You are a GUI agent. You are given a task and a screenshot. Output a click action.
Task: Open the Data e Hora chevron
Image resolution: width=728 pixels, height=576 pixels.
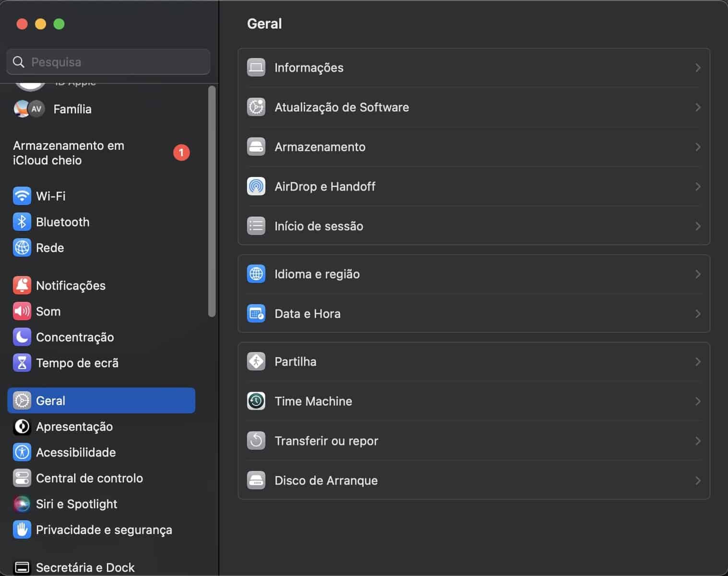tap(698, 313)
